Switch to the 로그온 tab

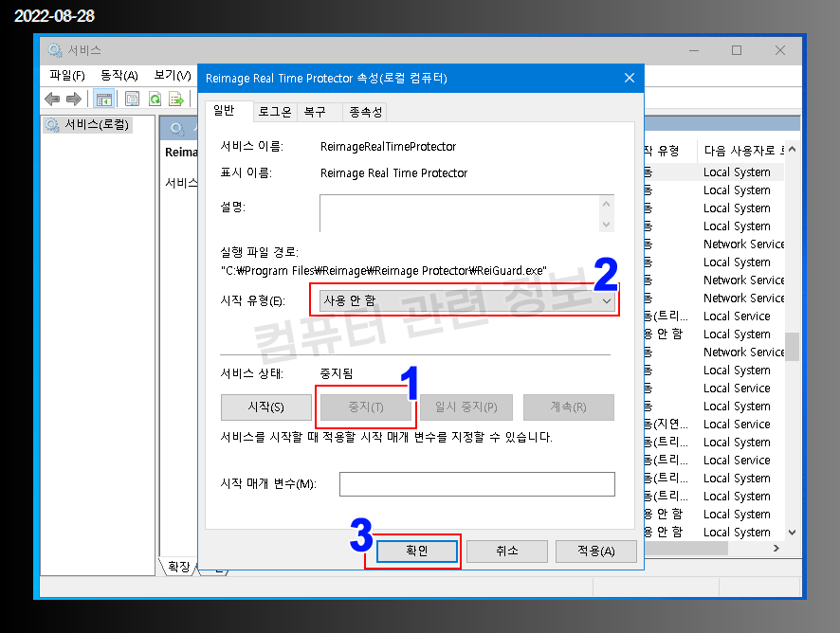(275, 112)
